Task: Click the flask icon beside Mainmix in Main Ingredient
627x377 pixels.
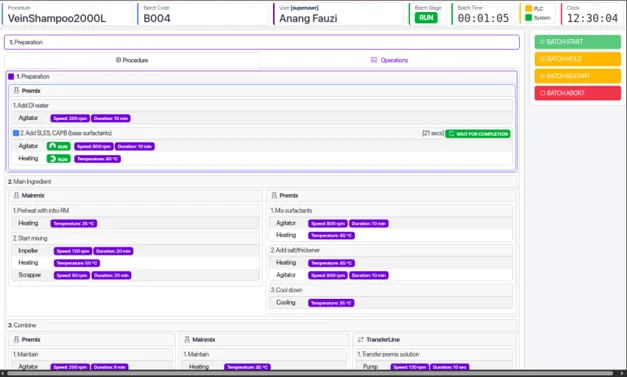Action: coord(16,195)
